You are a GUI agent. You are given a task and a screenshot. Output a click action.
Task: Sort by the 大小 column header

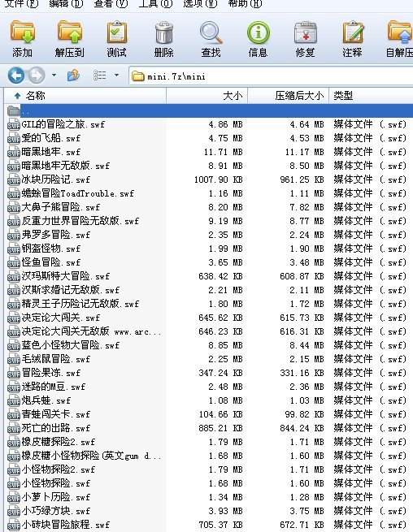(x=206, y=96)
